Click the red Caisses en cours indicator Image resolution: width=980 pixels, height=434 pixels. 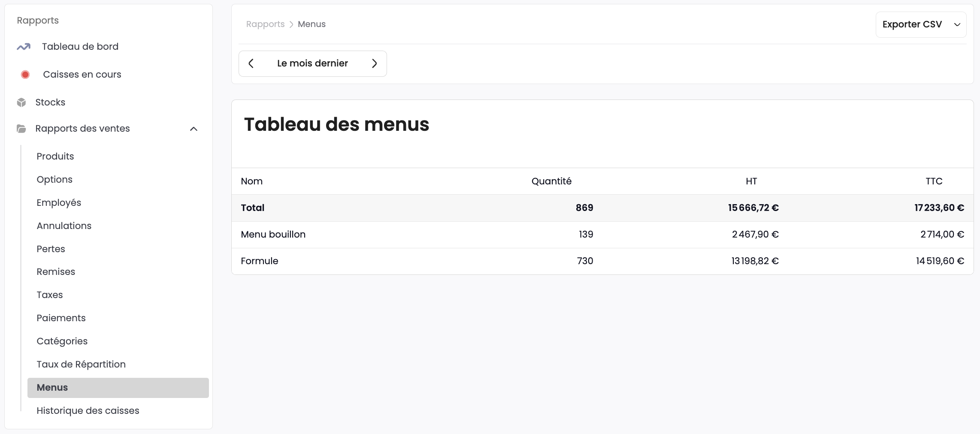coord(25,75)
